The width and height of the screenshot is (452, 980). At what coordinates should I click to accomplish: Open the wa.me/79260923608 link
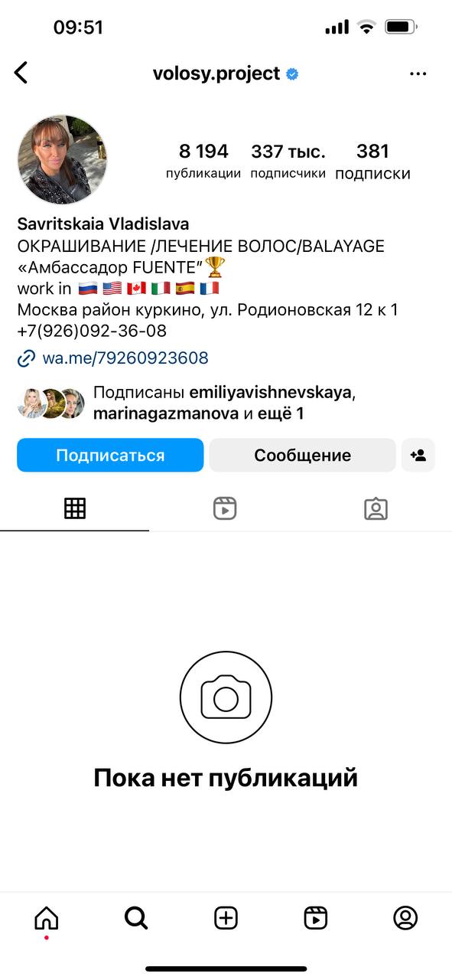click(125, 358)
